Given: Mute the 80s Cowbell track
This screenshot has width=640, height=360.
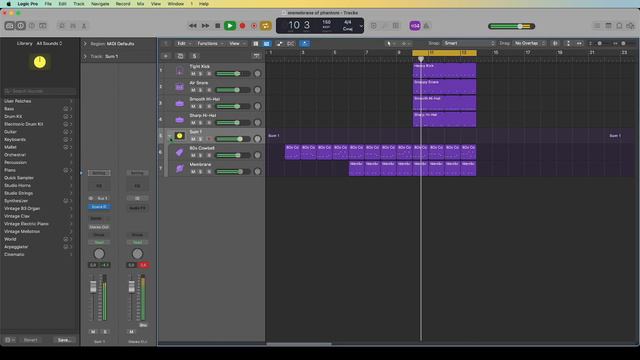Looking at the screenshot, I should (x=193, y=156).
